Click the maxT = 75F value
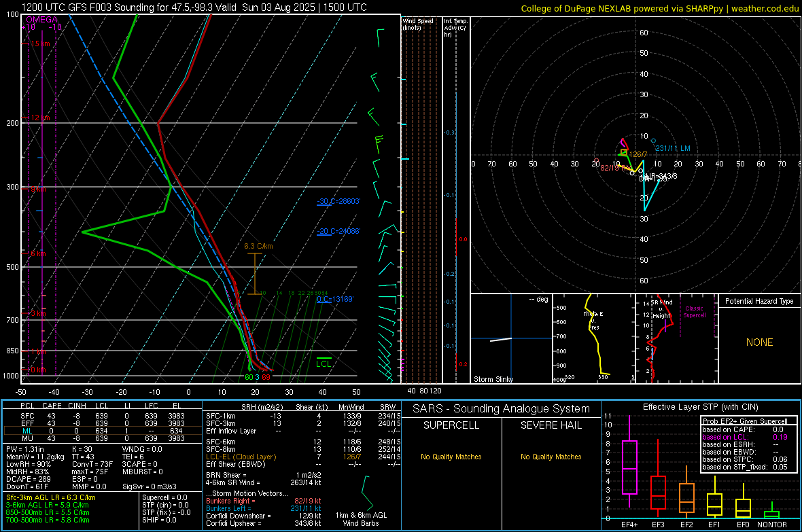802x532 pixels. coord(90,472)
